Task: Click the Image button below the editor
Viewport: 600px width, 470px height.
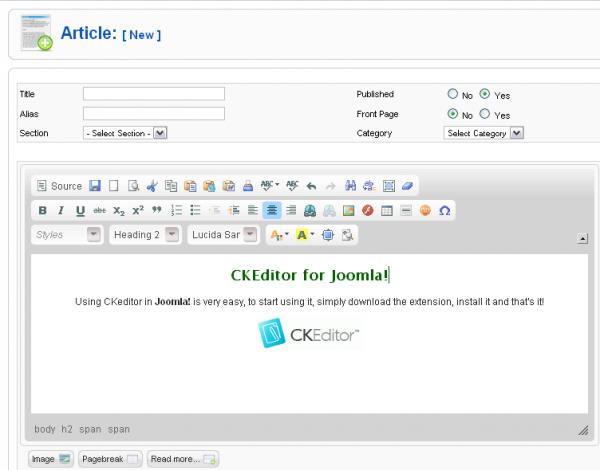Action: (x=51, y=459)
